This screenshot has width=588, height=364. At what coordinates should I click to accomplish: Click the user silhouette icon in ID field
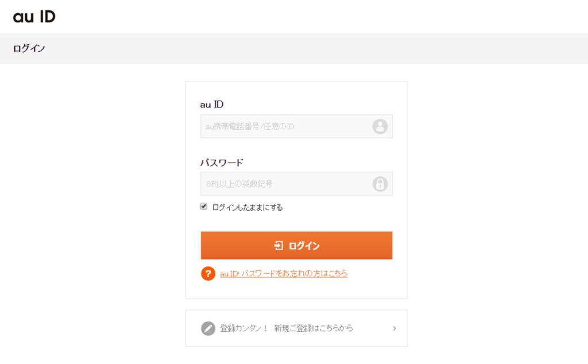[380, 126]
